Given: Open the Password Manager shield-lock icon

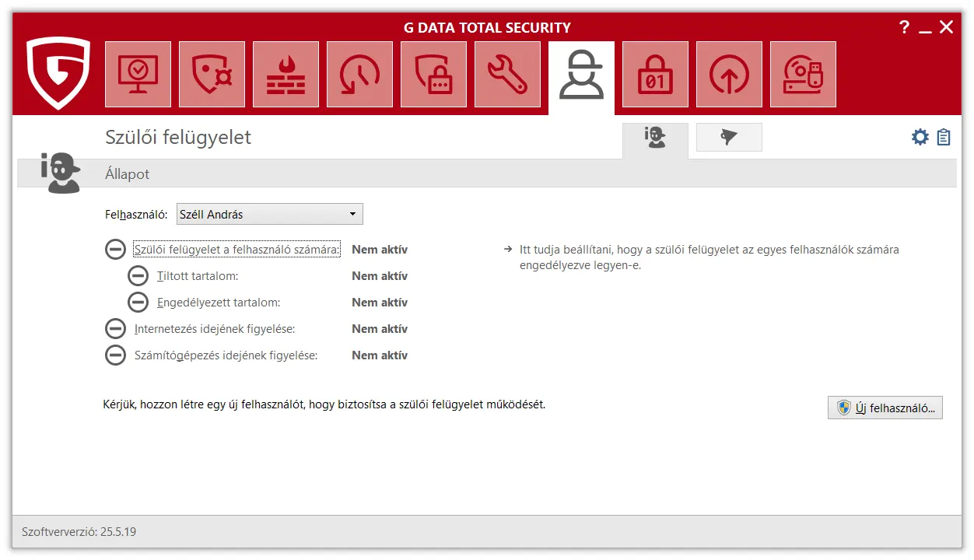Looking at the screenshot, I should tap(433, 75).
